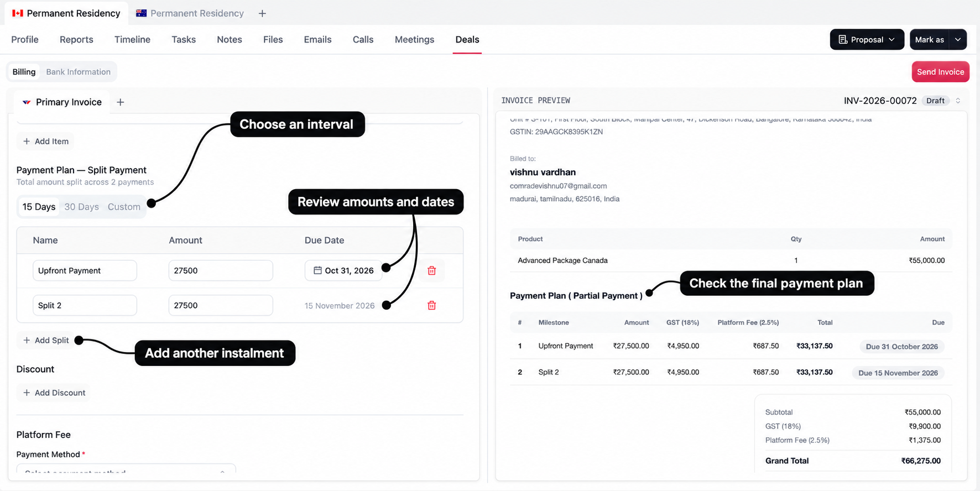This screenshot has height=491, width=980.
Task: Edit the Upfront Payment name field
Action: [85, 270]
